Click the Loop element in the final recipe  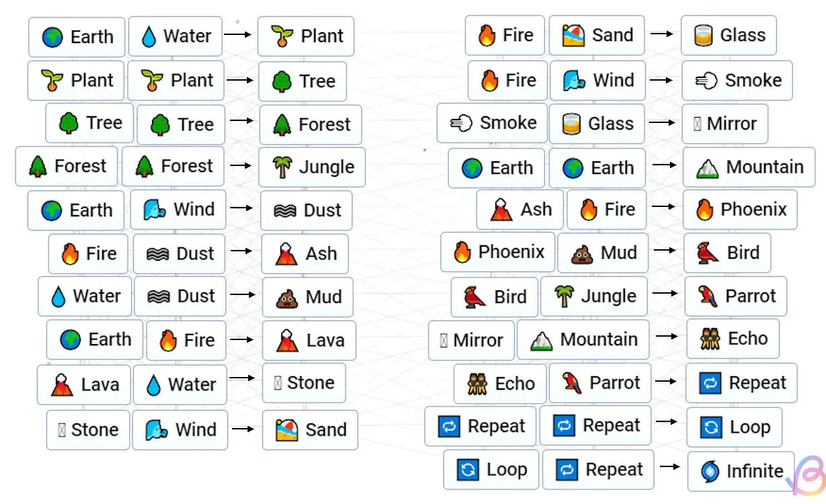(491, 469)
